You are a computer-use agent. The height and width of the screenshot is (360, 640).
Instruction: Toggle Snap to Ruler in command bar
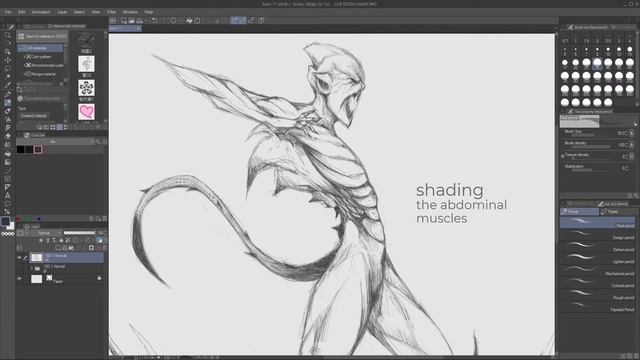pyautogui.click(x=235, y=20)
